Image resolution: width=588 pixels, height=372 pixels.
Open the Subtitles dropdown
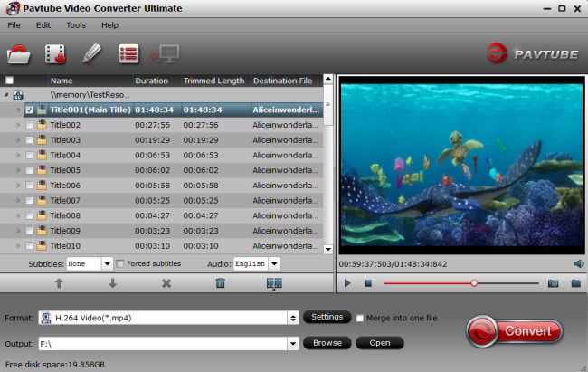tap(107, 264)
